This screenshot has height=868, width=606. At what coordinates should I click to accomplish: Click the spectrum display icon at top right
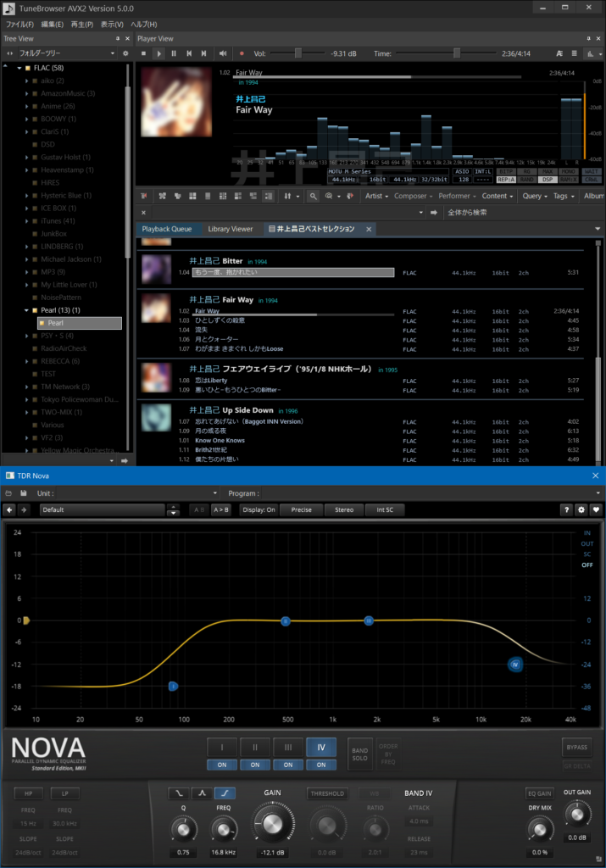(x=590, y=53)
